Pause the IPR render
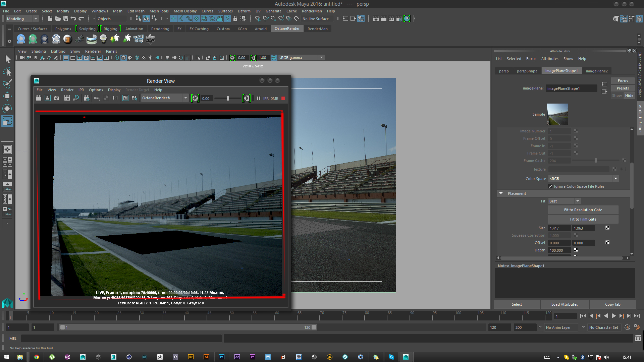The width and height of the screenshot is (644, 362). coord(259,98)
